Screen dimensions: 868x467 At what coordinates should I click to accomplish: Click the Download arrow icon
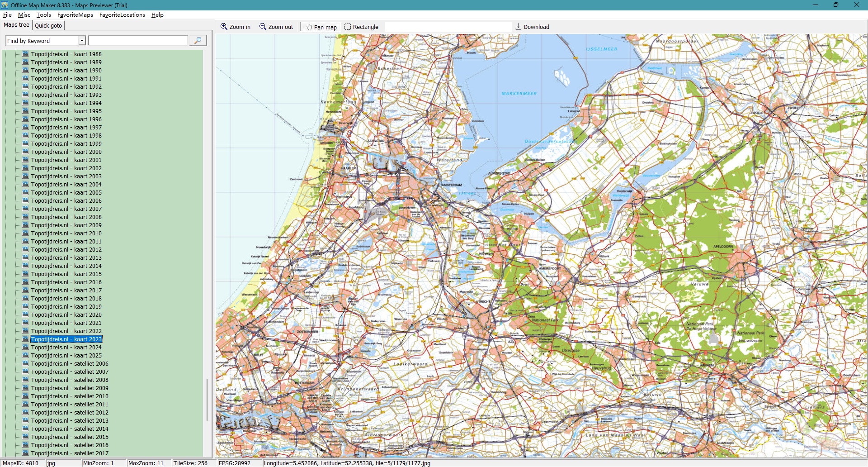[519, 27]
